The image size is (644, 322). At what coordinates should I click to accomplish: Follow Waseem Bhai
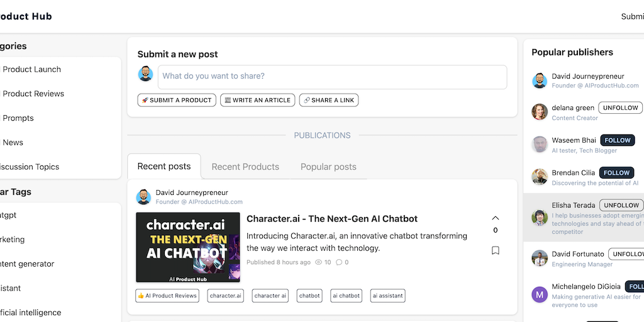[617, 140]
